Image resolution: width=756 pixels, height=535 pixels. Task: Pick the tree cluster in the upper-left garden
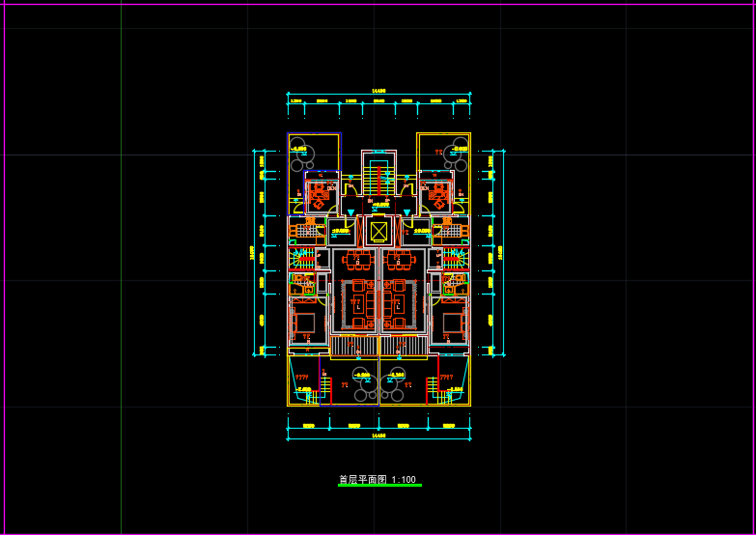[304, 155]
